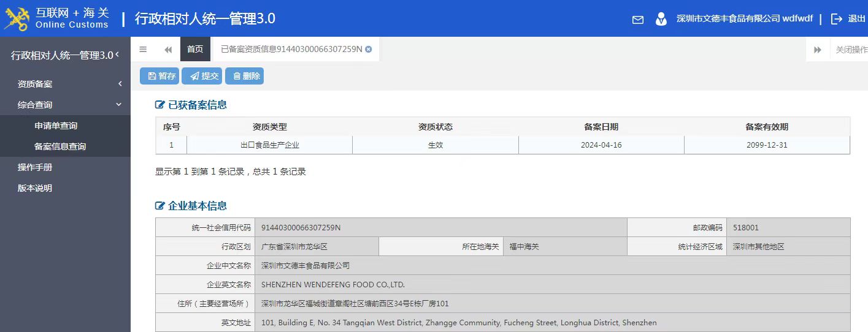Expand the 资质备案 menu
This screenshot has width=868, height=332.
(65, 84)
